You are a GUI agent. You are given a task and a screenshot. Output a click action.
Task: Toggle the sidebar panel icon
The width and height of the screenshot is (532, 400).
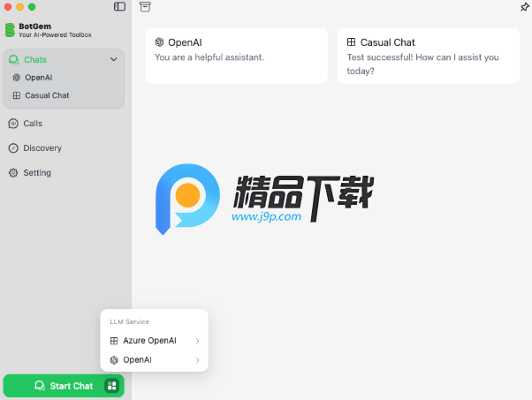[119, 6]
